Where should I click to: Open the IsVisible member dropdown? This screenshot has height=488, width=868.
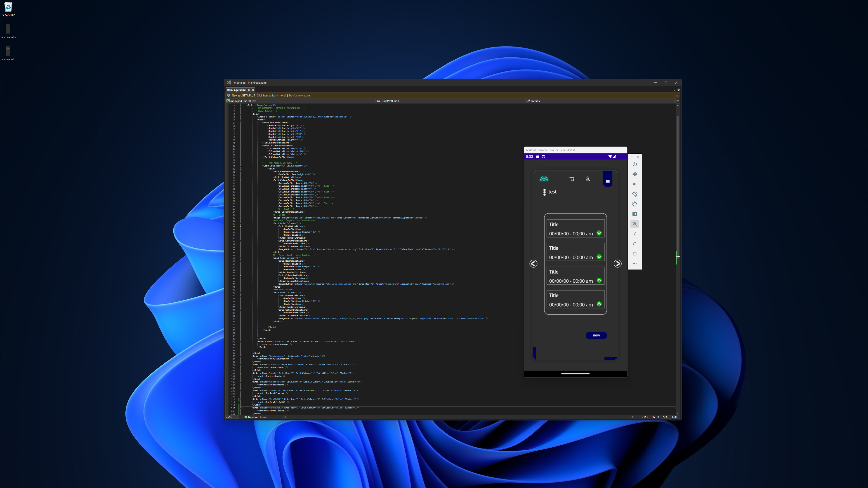[601, 101]
